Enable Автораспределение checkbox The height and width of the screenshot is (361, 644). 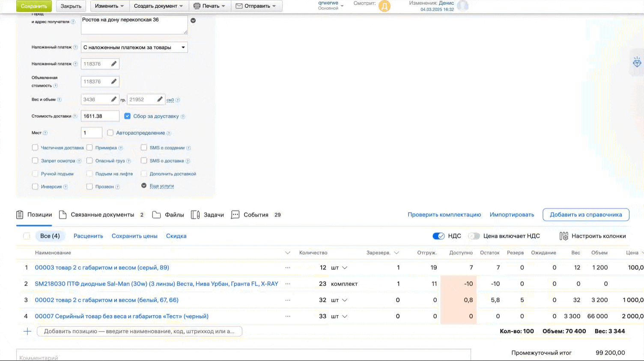point(110,133)
